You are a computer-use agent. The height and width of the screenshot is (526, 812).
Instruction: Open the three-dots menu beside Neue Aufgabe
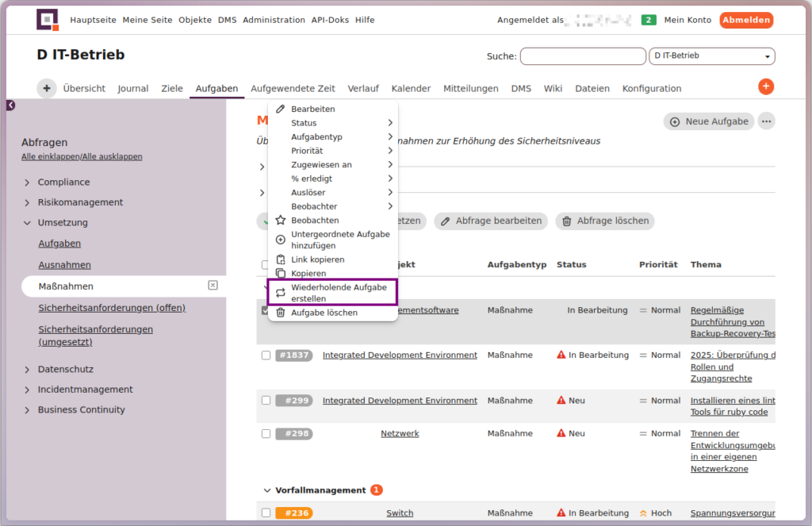(765, 121)
